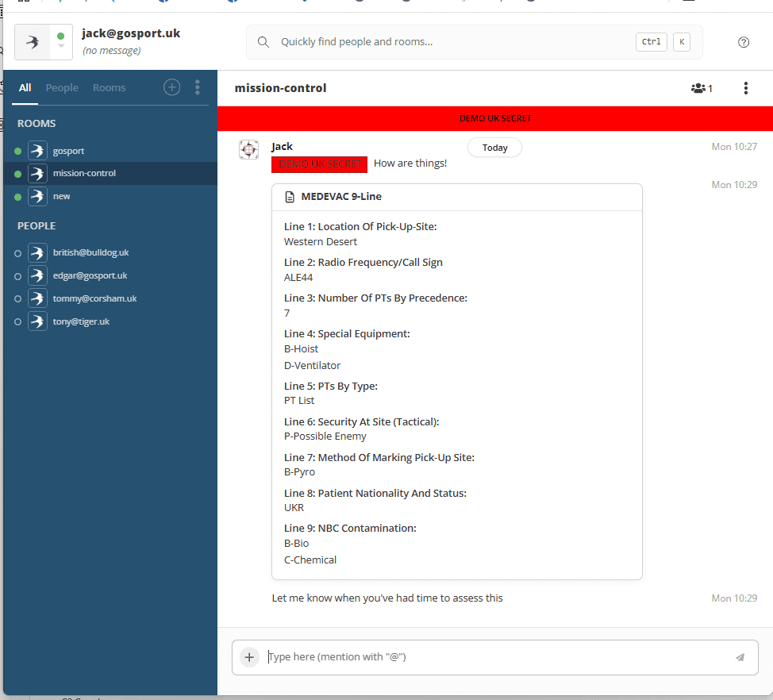Open sidebar three-dot options menu
This screenshot has height=700, width=773.
pyautogui.click(x=197, y=87)
